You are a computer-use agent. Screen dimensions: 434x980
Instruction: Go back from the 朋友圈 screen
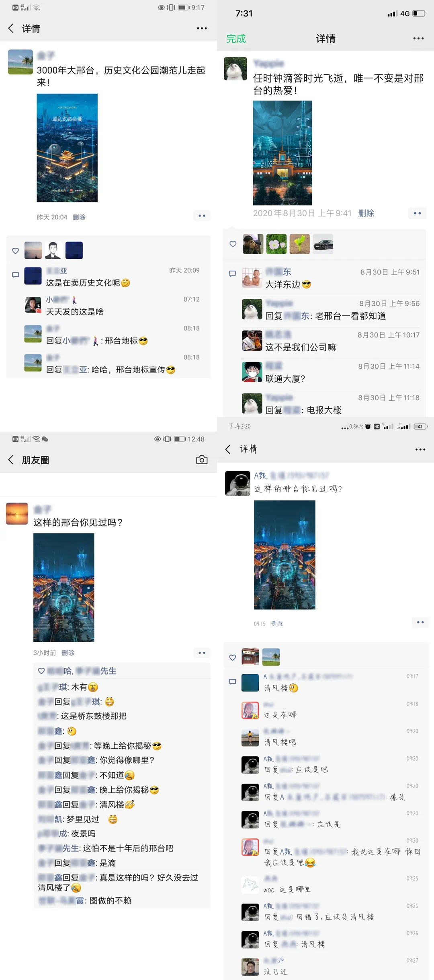click(x=11, y=460)
